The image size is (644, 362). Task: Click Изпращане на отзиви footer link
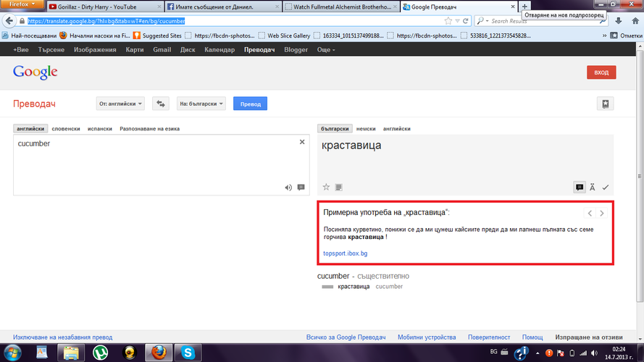(589, 337)
